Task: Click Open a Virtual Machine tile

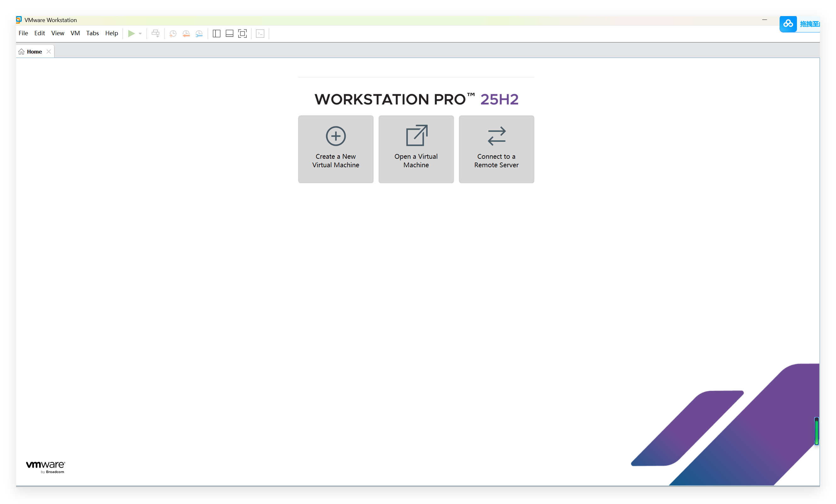Action: click(x=416, y=149)
